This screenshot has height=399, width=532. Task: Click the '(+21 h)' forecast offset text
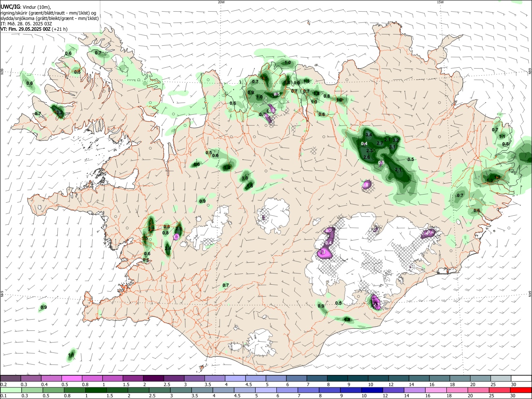point(60,29)
